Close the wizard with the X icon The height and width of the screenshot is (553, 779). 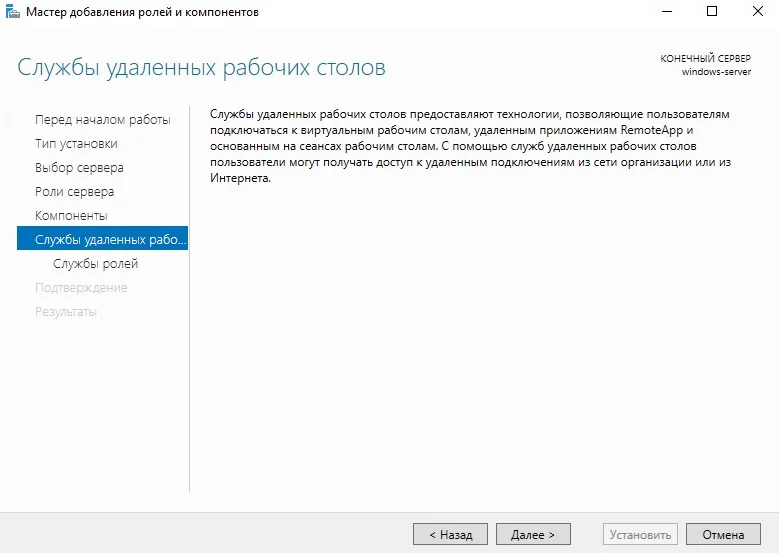point(757,11)
